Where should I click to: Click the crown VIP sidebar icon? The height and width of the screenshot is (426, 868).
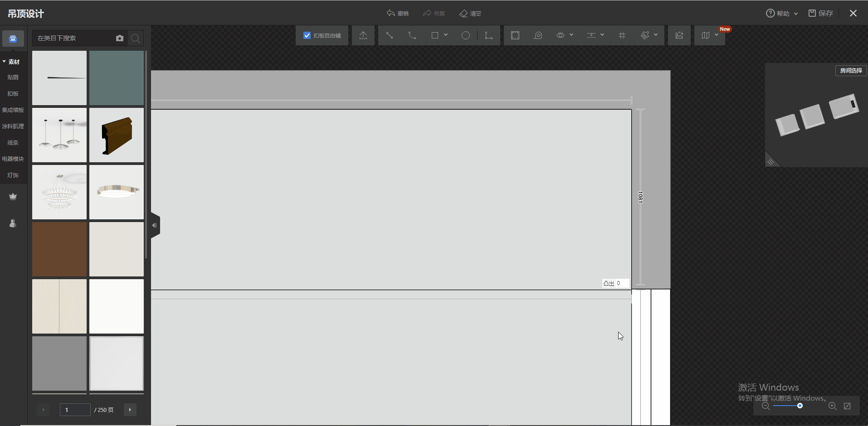point(13,196)
